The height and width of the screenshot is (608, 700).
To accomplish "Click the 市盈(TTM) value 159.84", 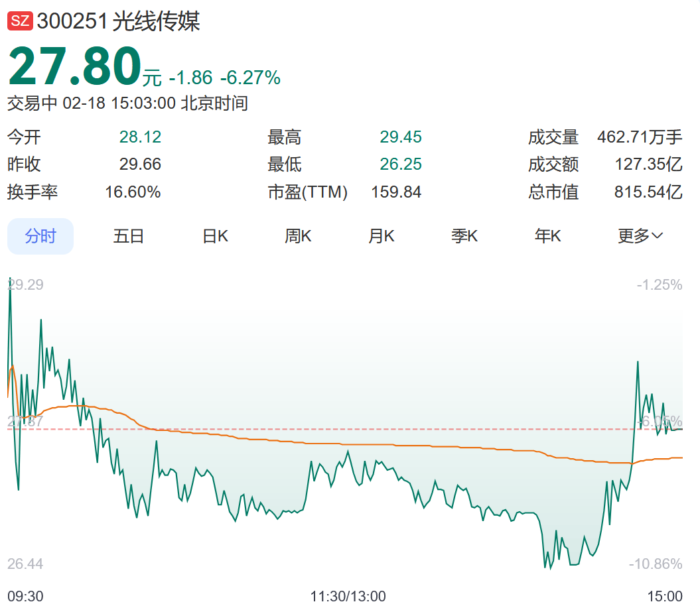I will pyautogui.click(x=396, y=192).
